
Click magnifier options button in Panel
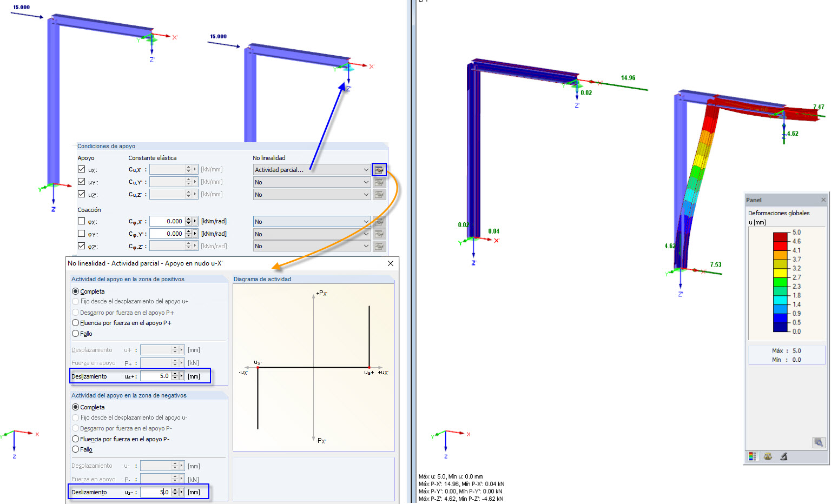[819, 442]
